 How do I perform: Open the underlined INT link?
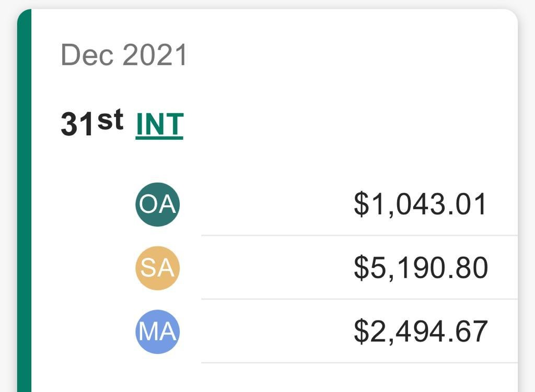click(160, 125)
